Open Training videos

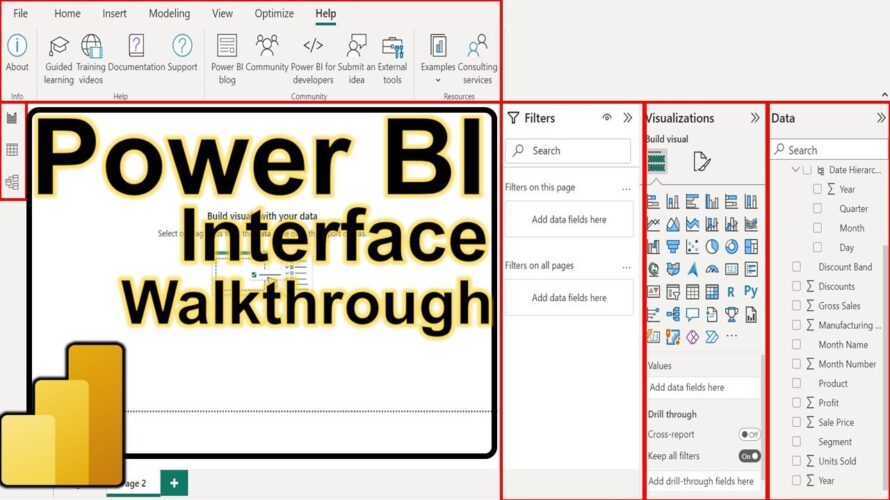[91, 60]
